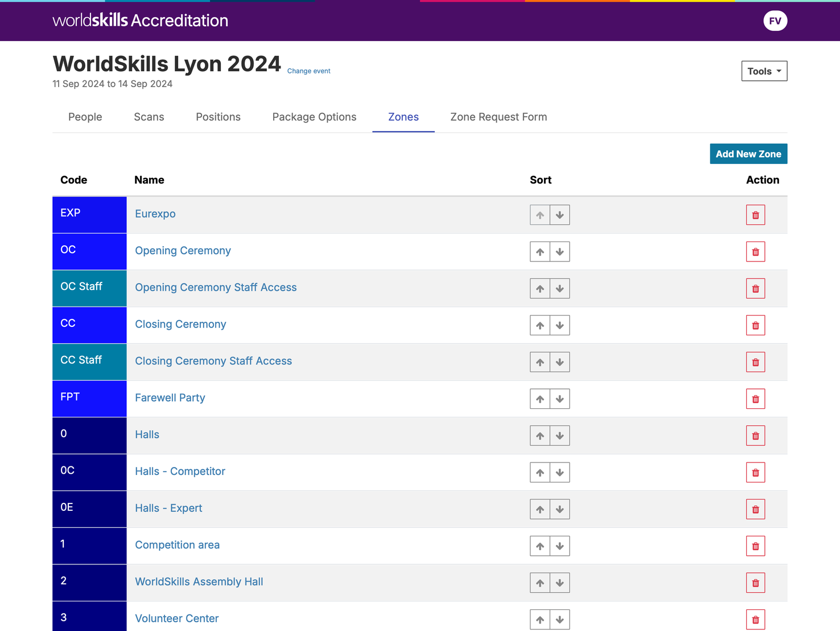The image size is (840, 631).
Task: Open the Positions tab
Action: (x=218, y=117)
